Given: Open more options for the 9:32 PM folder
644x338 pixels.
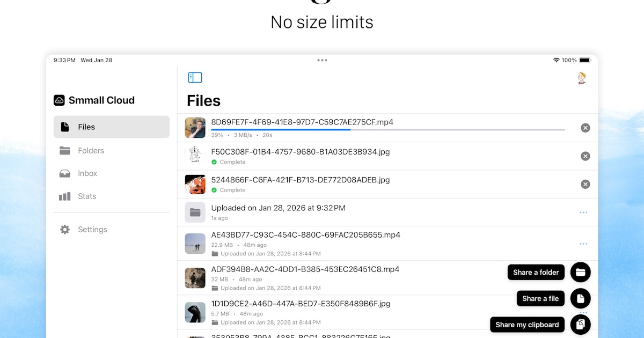Looking at the screenshot, I should click(583, 212).
